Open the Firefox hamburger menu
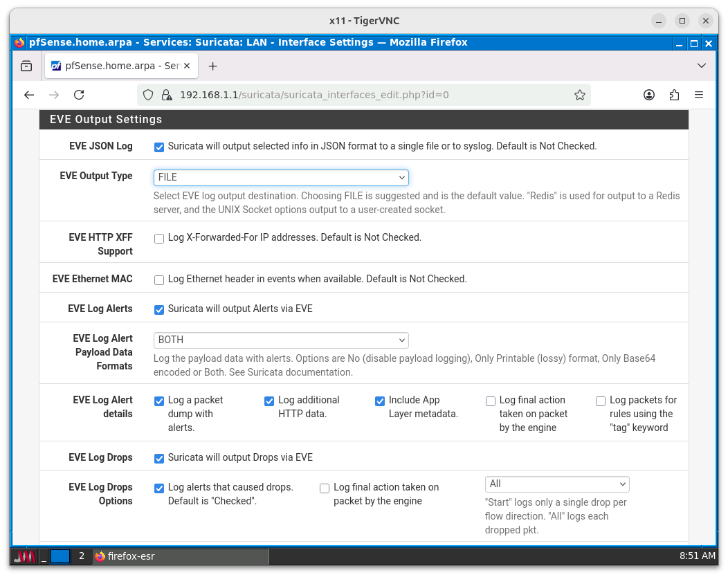Viewport: 728px width, 577px height. 699,95
